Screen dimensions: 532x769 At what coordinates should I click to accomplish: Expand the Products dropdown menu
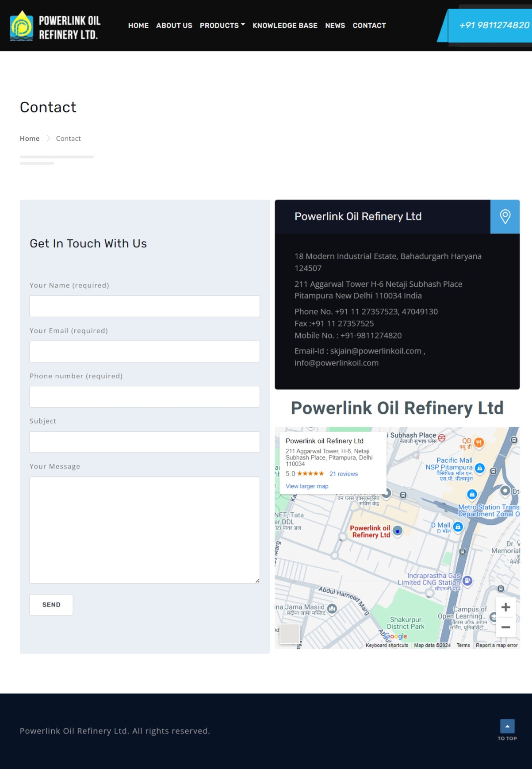(x=222, y=26)
